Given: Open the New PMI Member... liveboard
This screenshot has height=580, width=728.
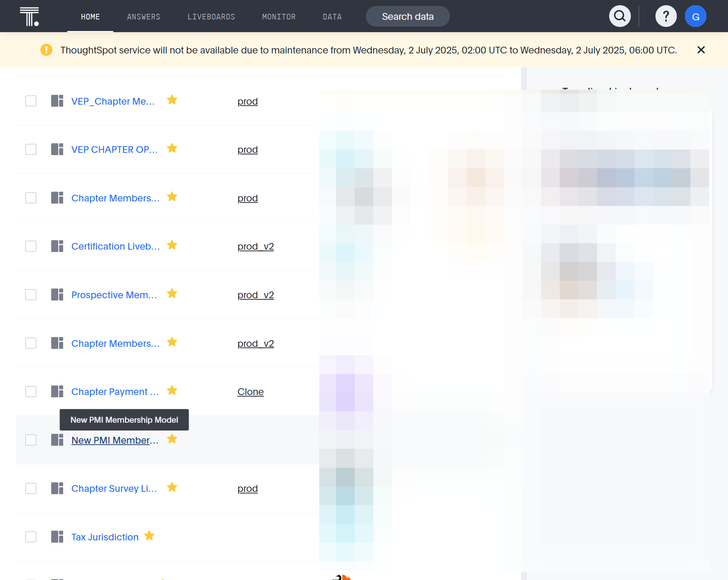Looking at the screenshot, I should (115, 440).
